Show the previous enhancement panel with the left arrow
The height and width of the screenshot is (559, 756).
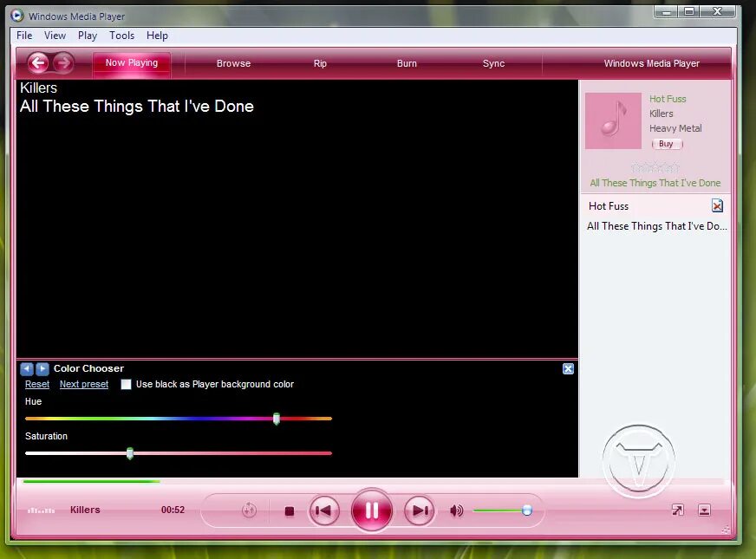[x=27, y=368]
